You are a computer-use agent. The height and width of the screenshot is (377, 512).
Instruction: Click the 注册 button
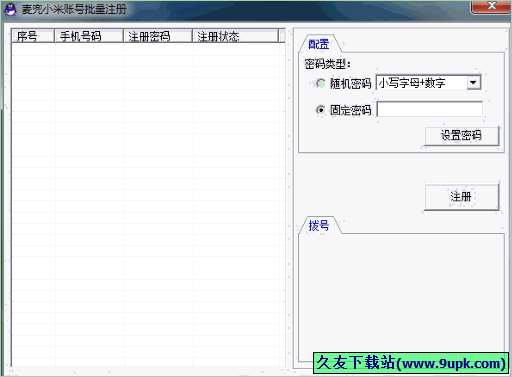tap(461, 196)
